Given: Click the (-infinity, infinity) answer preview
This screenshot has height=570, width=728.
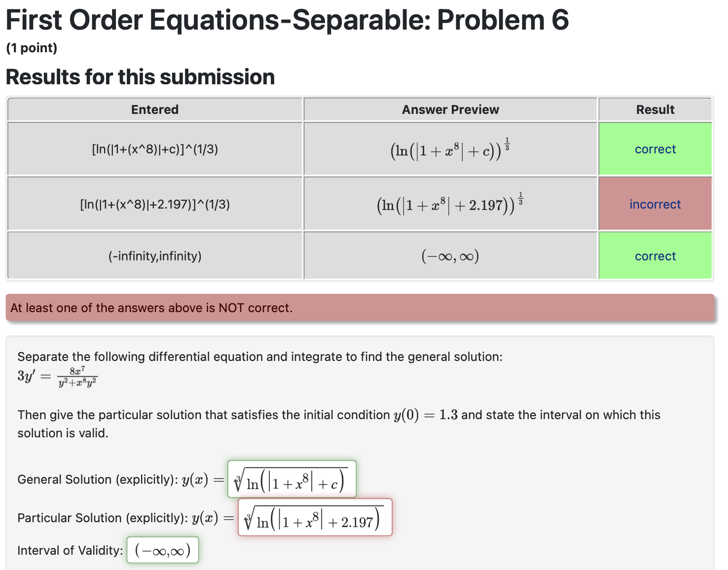Looking at the screenshot, I should 450,256.
